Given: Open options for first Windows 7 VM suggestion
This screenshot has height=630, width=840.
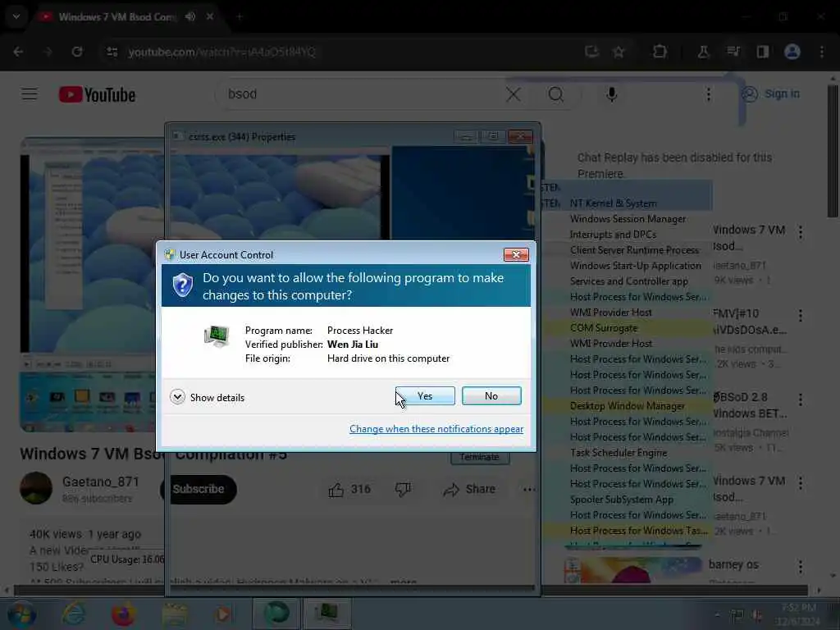Looking at the screenshot, I should [801, 232].
